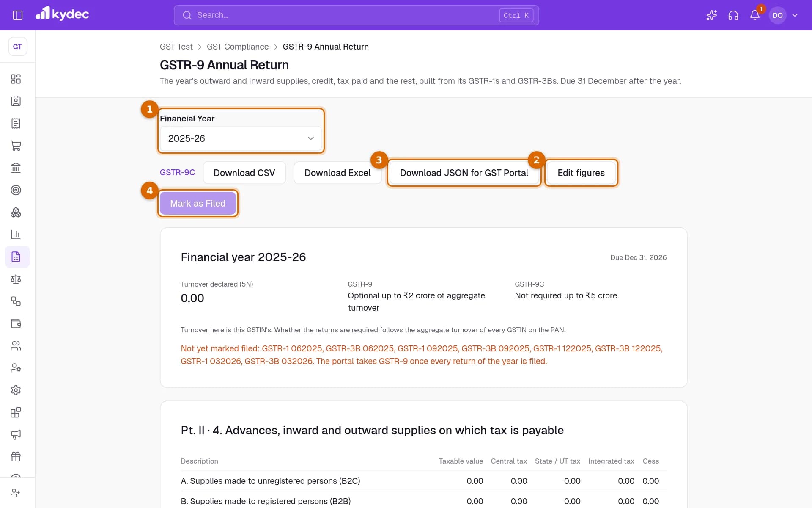Click the Edit figures button
This screenshot has width=812, height=508.
click(581, 173)
